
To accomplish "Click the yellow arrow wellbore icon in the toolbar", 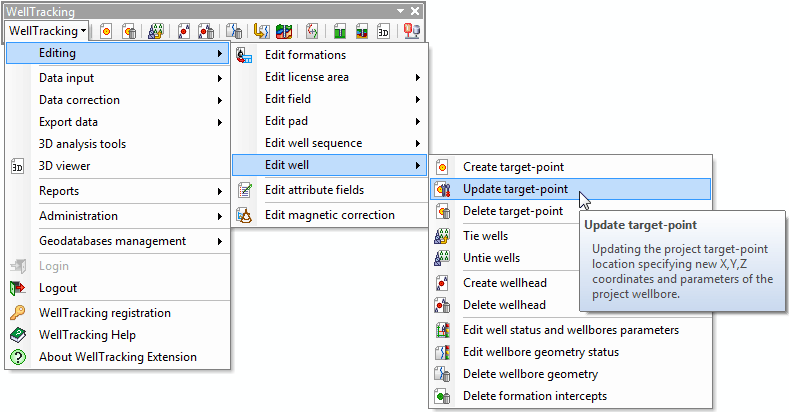I will pyautogui.click(x=261, y=31).
